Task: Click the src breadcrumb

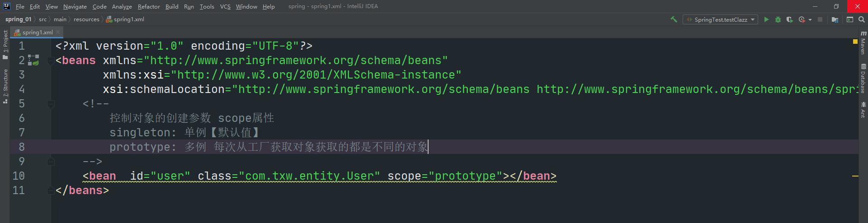Action: point(42,19)
